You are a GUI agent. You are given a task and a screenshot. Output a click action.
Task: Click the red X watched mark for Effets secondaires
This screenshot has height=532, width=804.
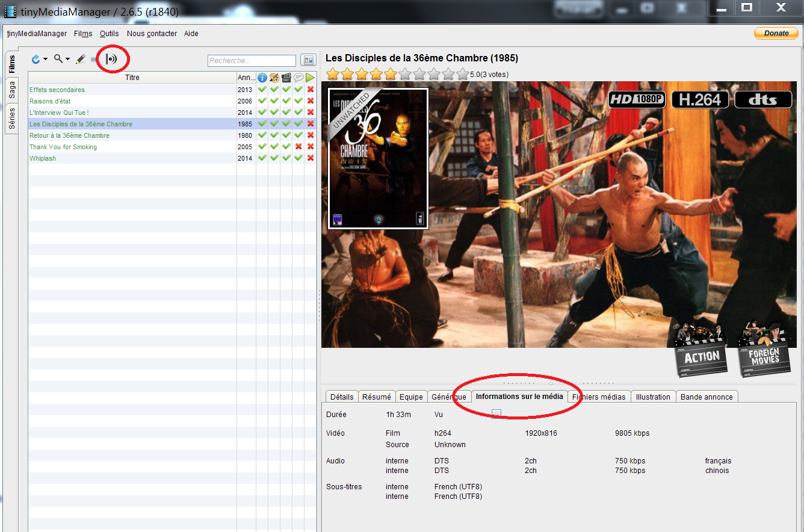311,90
